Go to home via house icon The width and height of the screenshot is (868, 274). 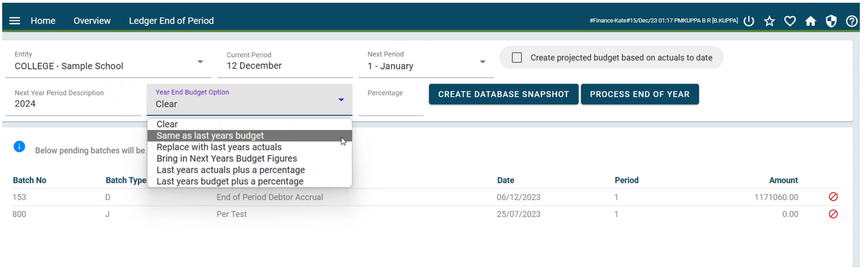pos(811,21)
